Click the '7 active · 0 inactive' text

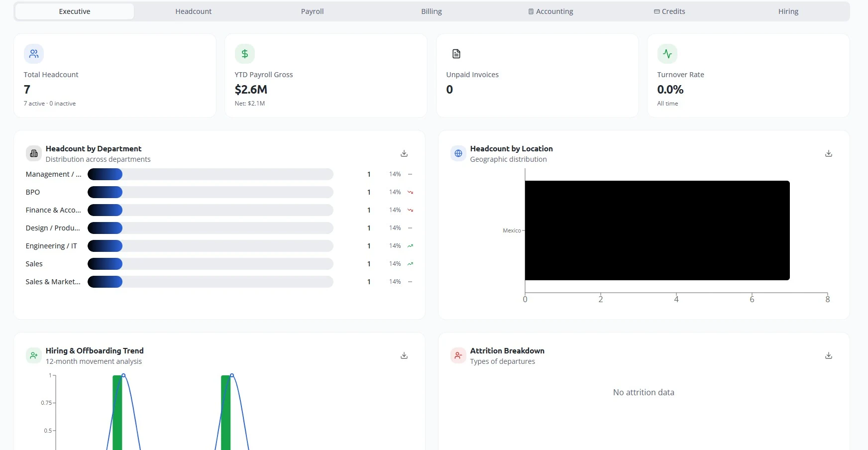pos(50,104)
